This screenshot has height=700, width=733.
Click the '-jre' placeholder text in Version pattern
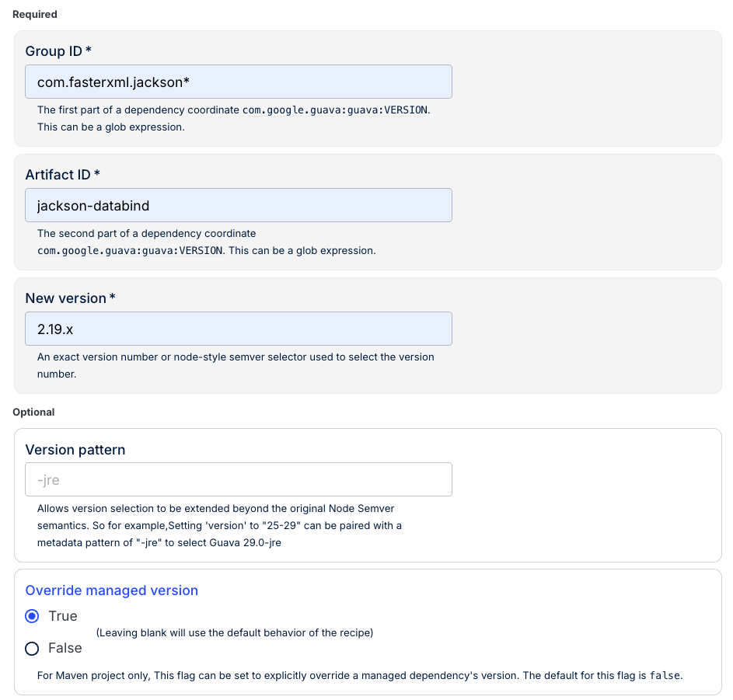tap(47, 479)
